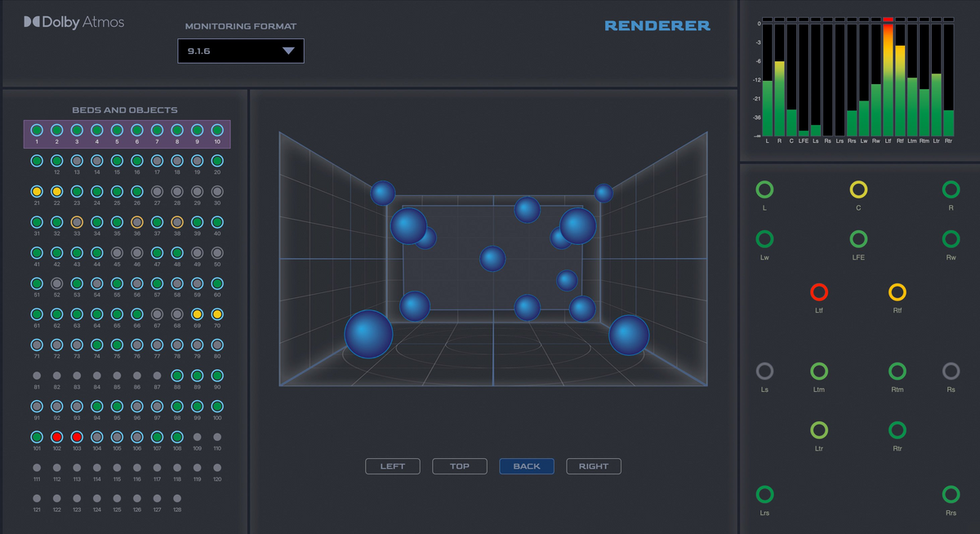Image resolution: width=980 pixels, height=534 pixels.
Task: Select the Rrs speaker indicator
Action: click(x=951, y=494)
